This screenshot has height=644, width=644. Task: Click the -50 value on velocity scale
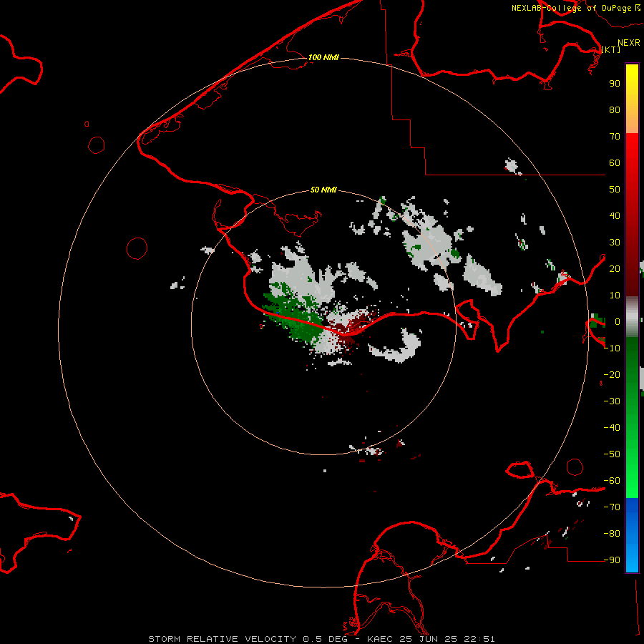(612, 454)
